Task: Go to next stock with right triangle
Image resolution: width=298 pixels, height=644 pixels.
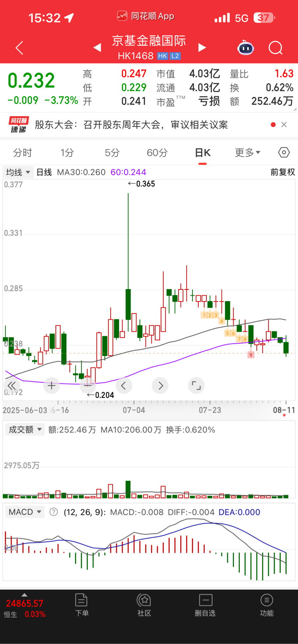Action: (x=202, y=48)
